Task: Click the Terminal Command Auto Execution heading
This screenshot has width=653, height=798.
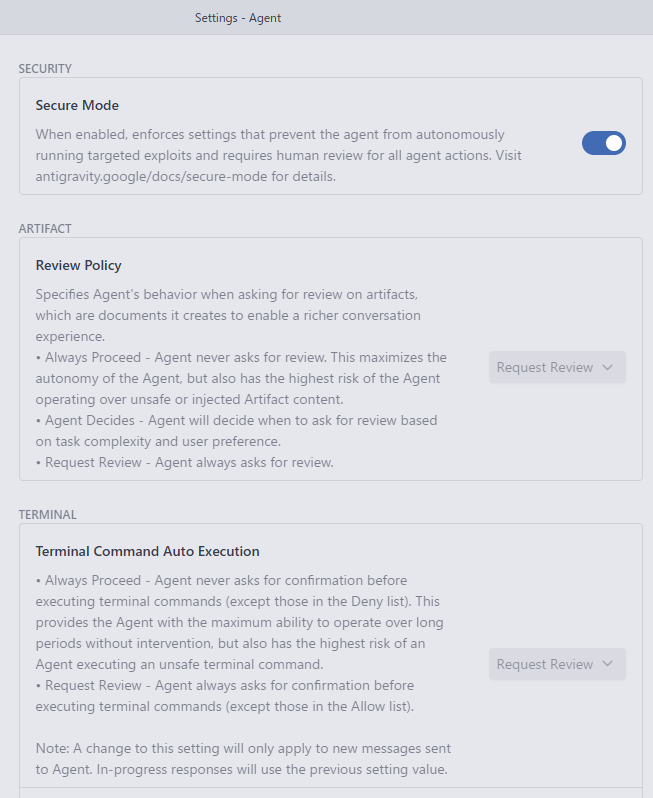Action: point(147,551)
